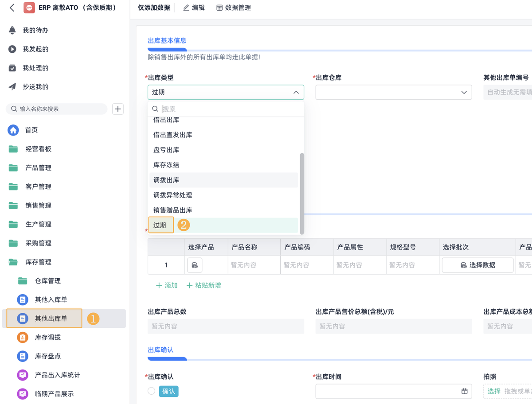532x404 pixels.
Task: Expand the 销售管理 folder
Action: 13,206
